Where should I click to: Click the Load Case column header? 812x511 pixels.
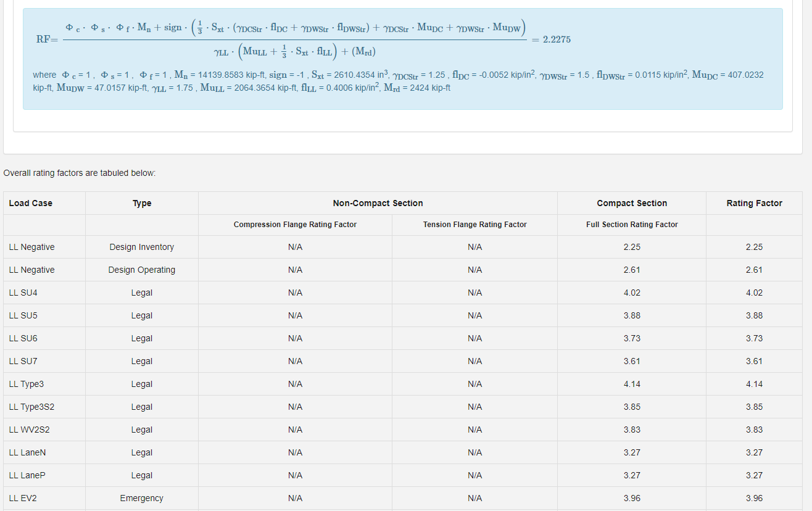[x=31, y=203]
